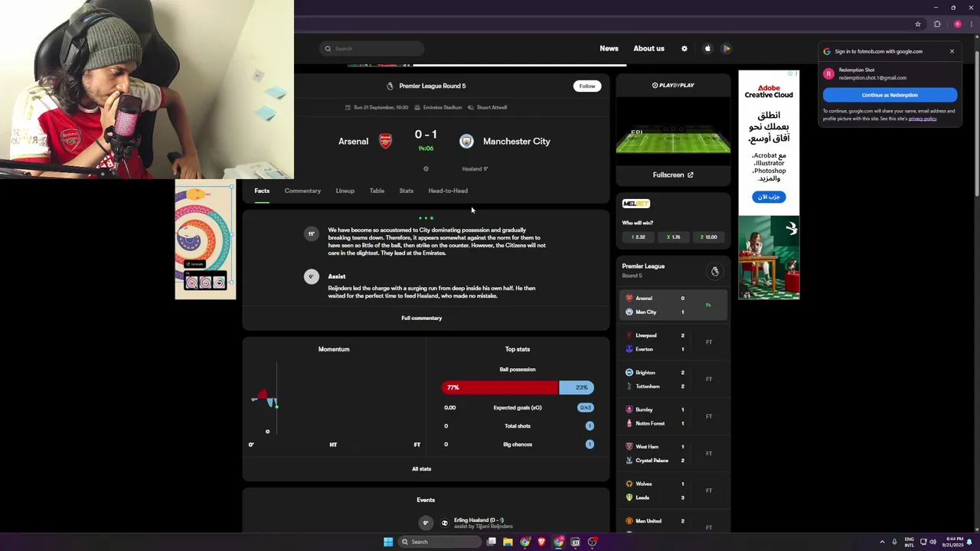Open About us in the navigation

pos(648,48)
